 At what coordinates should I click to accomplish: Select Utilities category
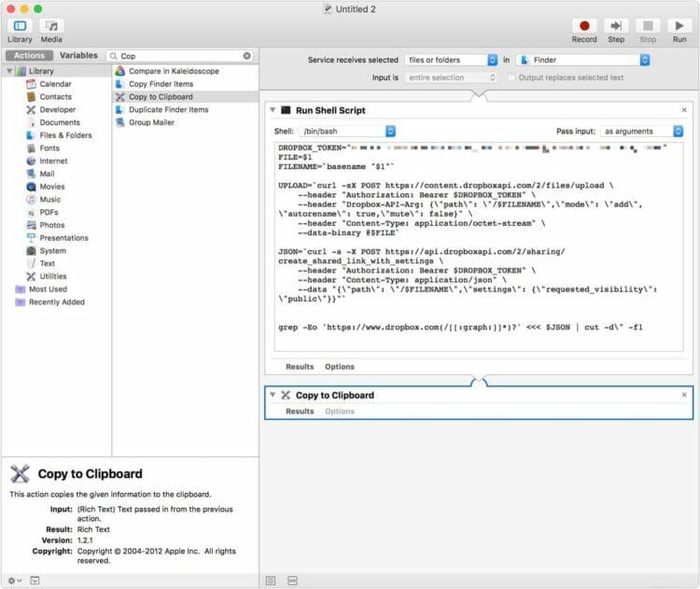tap(53, 276)
